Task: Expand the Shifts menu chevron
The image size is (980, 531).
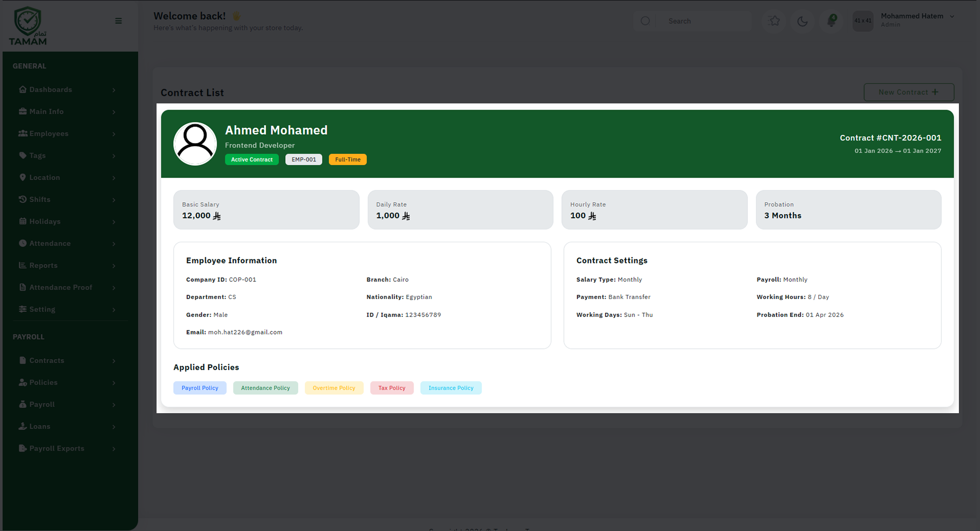Action: (114, 200)
